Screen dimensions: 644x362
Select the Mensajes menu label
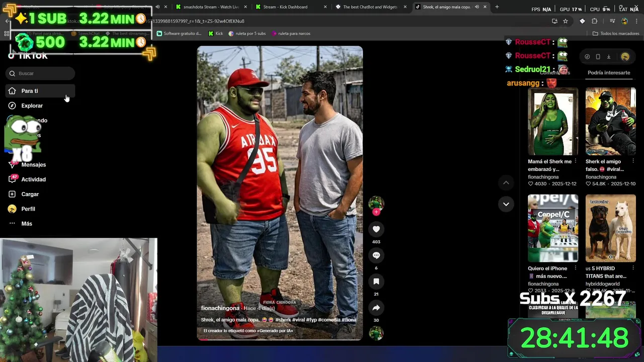[x=34, y=164]
